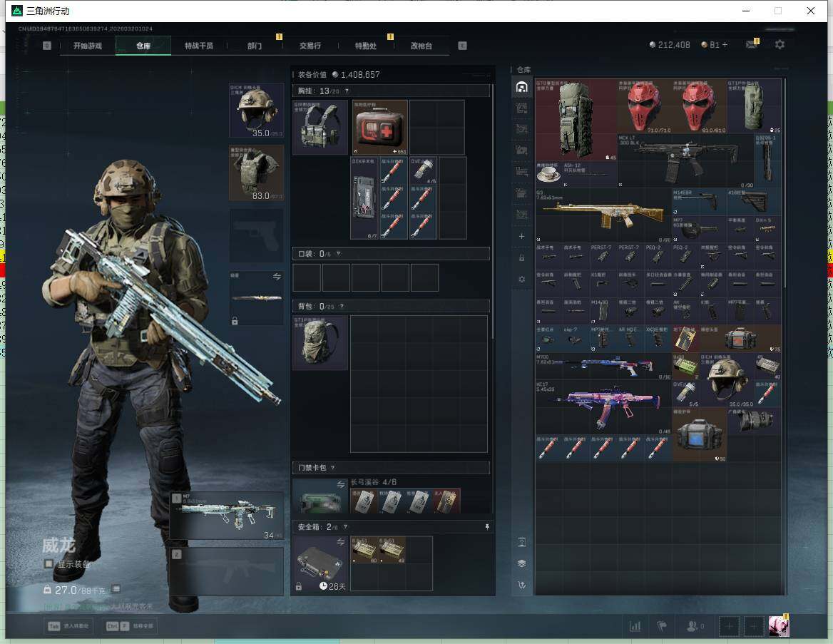Select the red mask with 71.0 durability

tap(645, 106)
